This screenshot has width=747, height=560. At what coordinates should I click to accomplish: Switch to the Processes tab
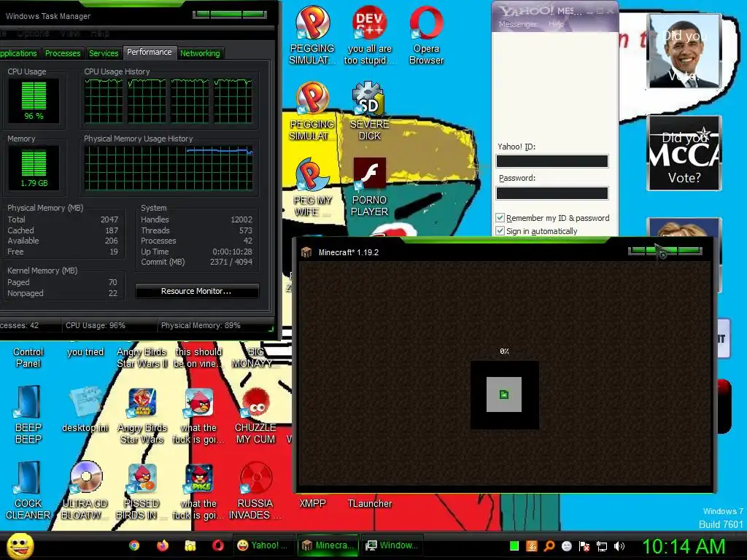click(x=63, y=53)
